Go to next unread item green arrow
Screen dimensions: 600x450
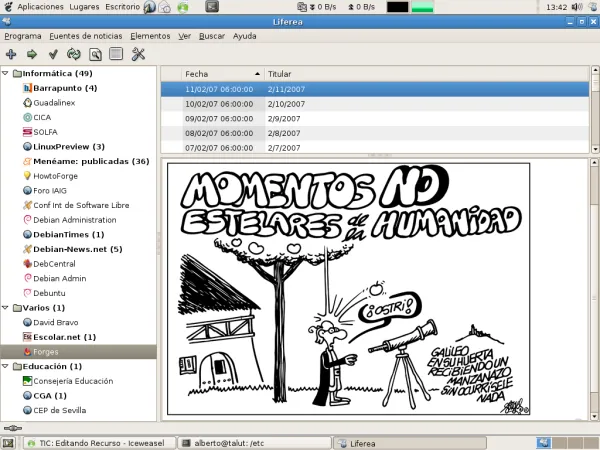32,54
